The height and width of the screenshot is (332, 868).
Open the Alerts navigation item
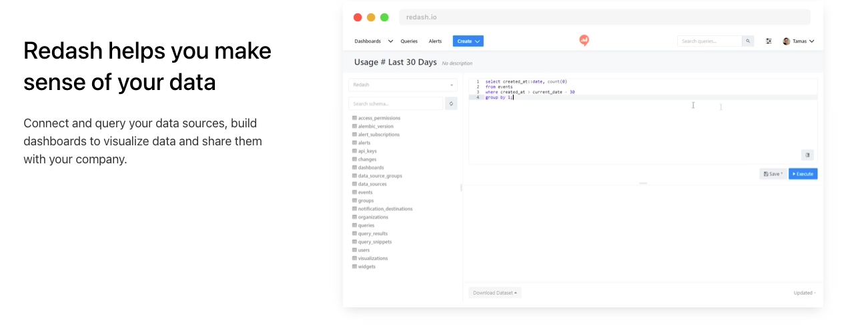tap(435, 41)
